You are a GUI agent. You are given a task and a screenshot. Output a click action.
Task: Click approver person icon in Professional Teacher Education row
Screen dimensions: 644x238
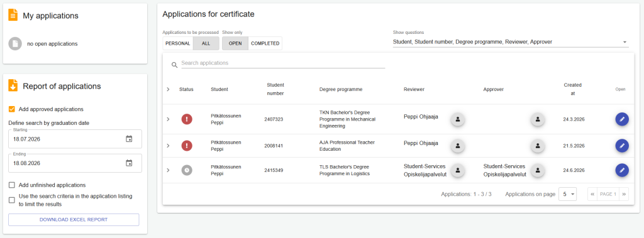tap(538, 146)
